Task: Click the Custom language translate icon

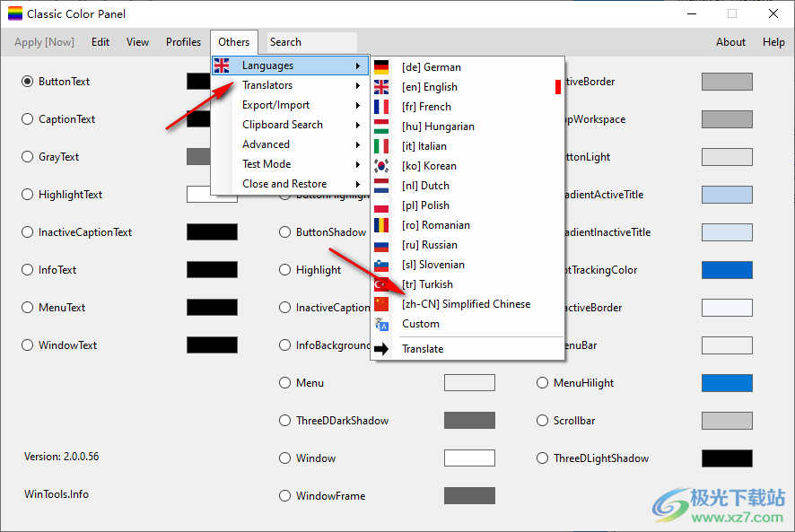Action: [x=381, y=324]
